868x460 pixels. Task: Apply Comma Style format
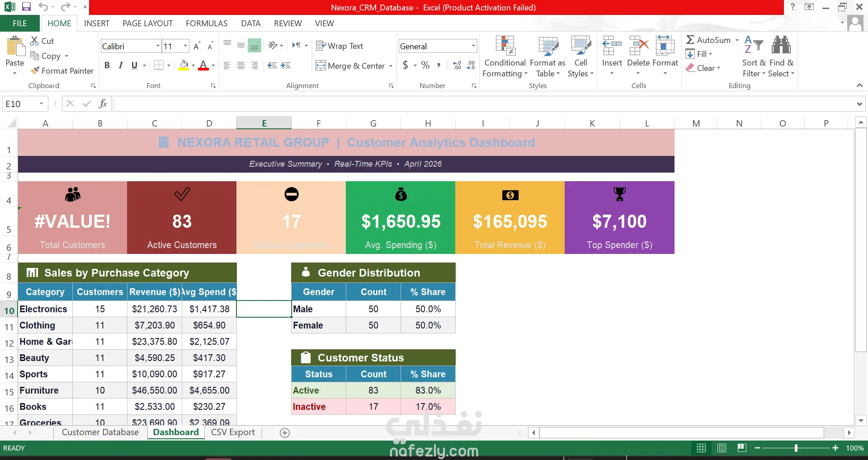[x=439, y=65]
